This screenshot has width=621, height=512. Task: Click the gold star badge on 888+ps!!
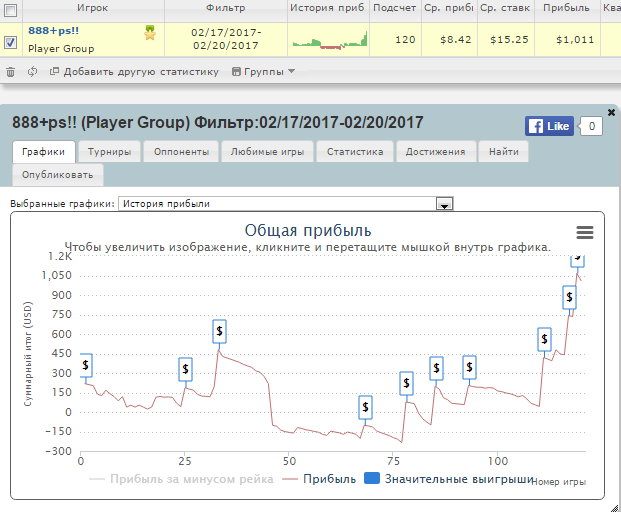tap(150, 33)
